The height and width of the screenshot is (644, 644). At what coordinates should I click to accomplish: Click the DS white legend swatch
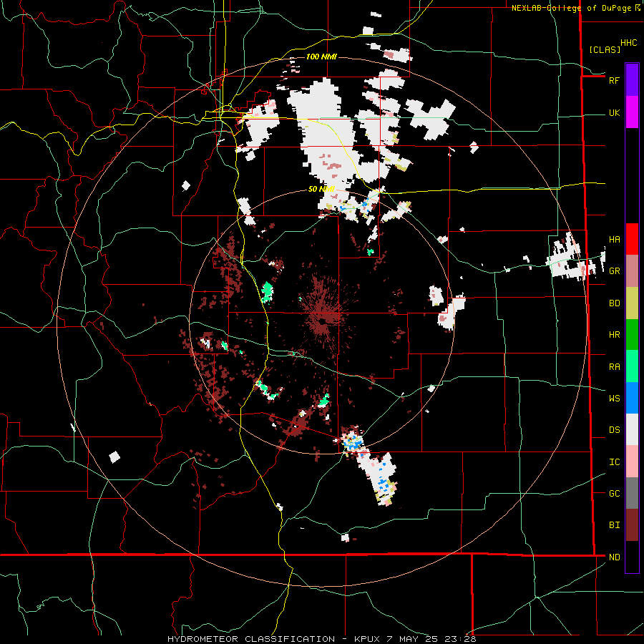(x=632, y=429)
